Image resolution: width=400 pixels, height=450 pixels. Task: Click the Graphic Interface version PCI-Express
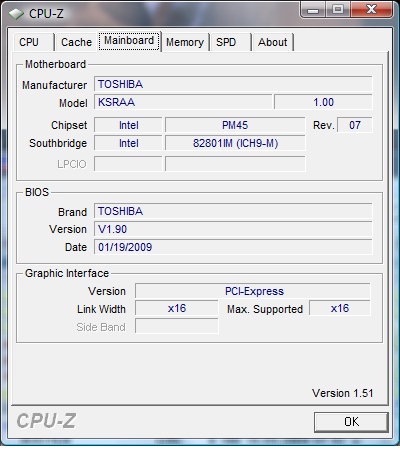click(x=253, y=291)
